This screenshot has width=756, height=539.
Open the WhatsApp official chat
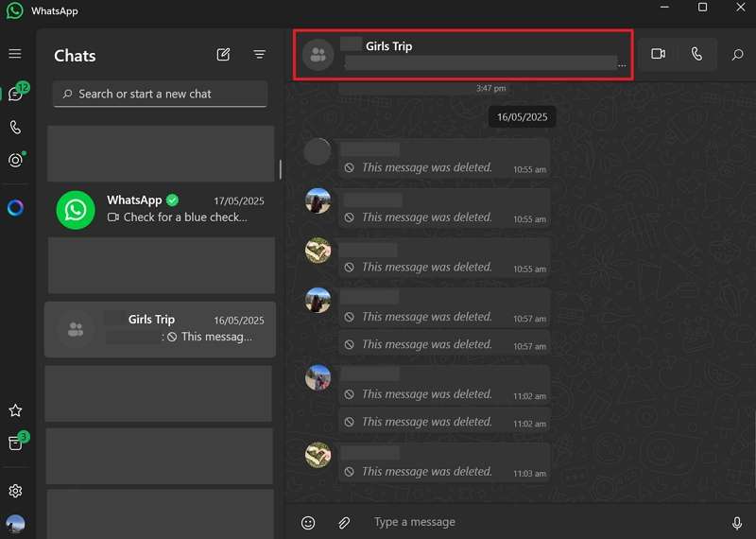[161, 209]
